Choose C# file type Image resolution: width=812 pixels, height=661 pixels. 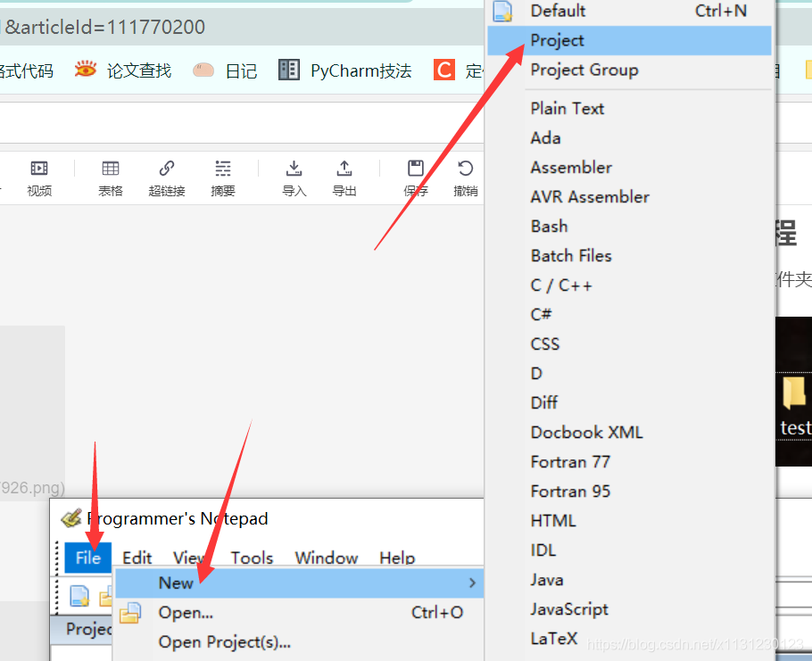pyautogui.click(x=629, y=314)
